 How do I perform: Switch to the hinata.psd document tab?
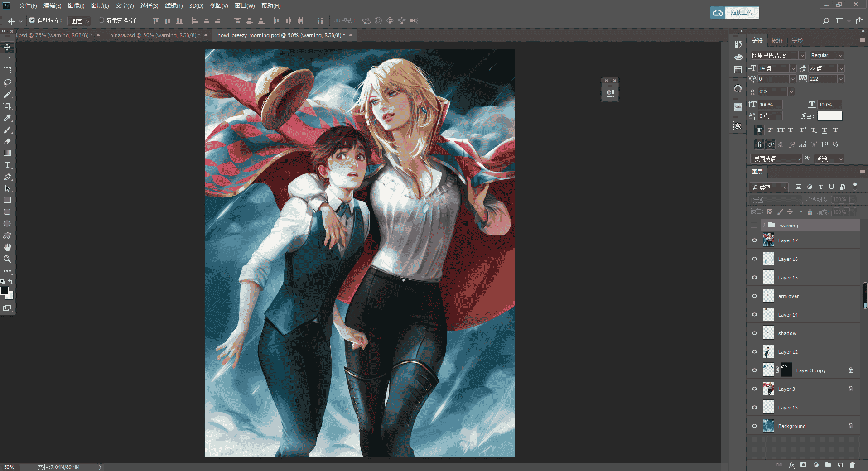(154, 35)
